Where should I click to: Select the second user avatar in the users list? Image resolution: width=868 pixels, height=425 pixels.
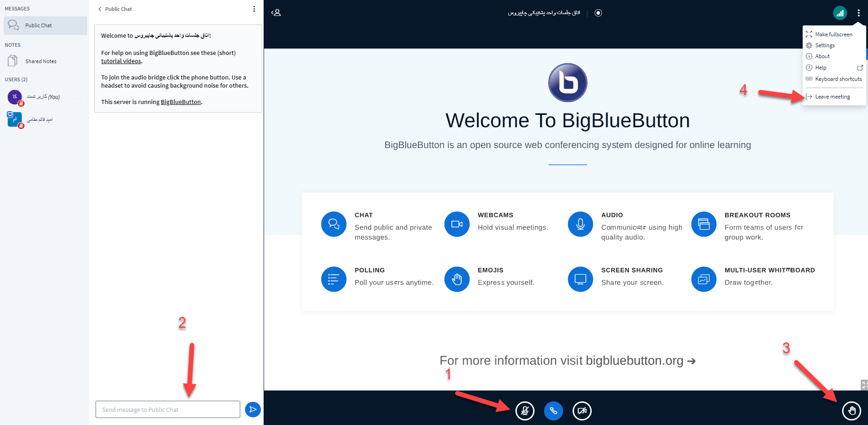[15, 119]
